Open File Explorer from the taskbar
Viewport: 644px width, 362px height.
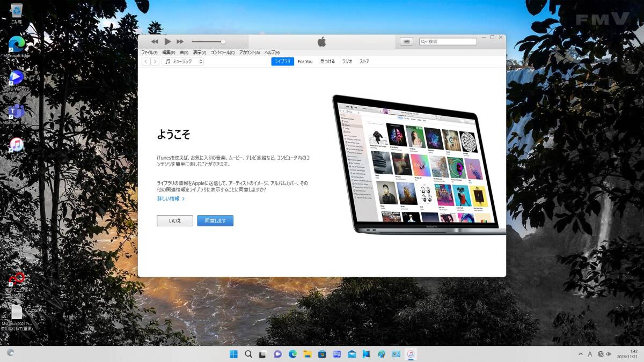[x=308, y=354]
